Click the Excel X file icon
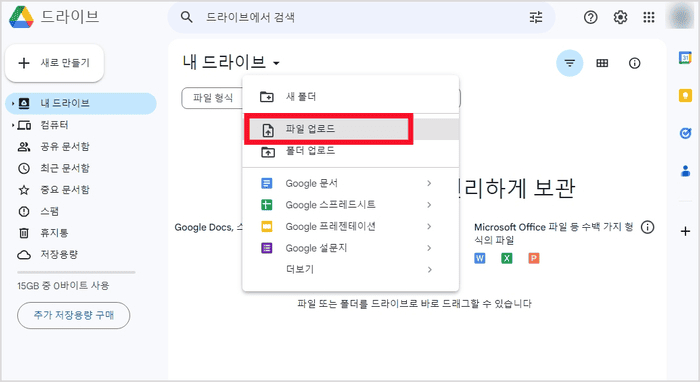 tap(507, 258)
